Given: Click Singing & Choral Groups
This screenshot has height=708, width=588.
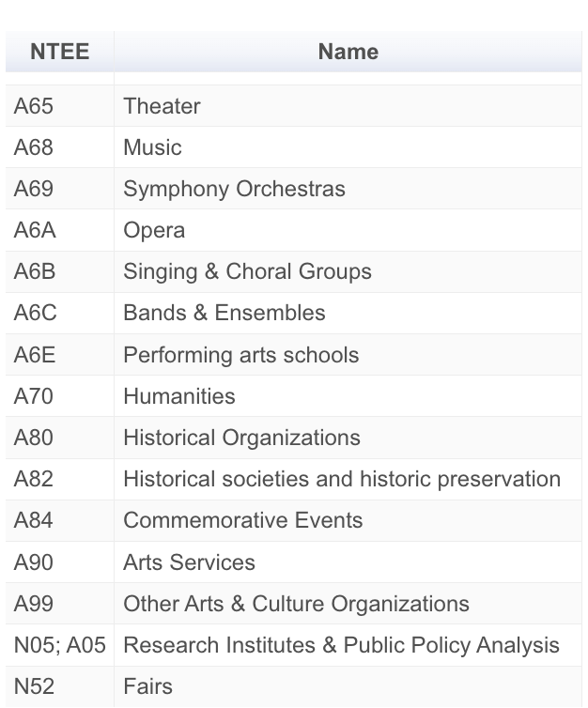Looking at the screenshot, I should tap(247, 271).
